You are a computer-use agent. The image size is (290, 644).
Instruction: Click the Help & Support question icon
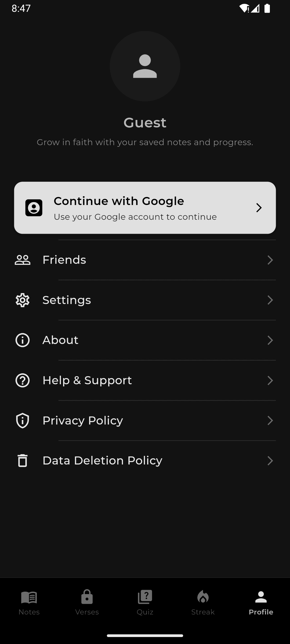[23, 380]
